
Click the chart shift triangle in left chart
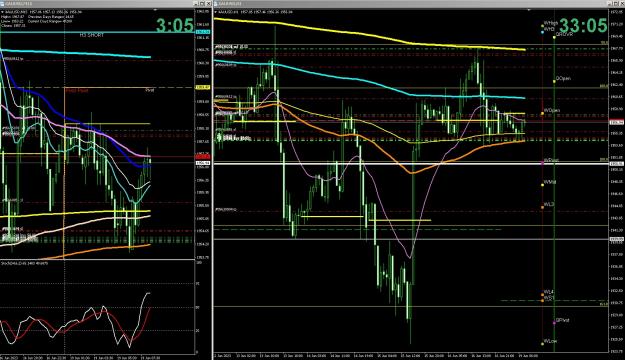tap(155, 10)
